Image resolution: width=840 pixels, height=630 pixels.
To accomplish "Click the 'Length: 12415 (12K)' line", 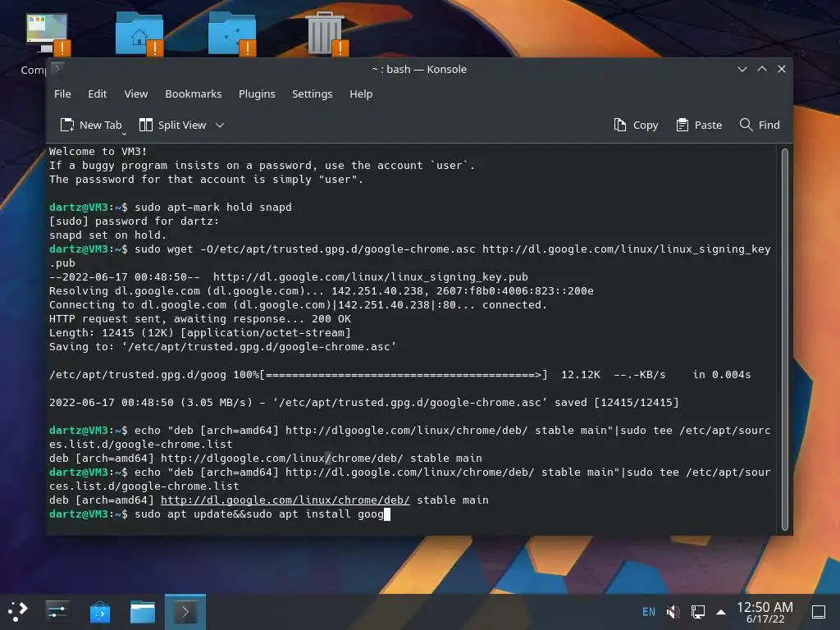I will (x=200, y=332).
